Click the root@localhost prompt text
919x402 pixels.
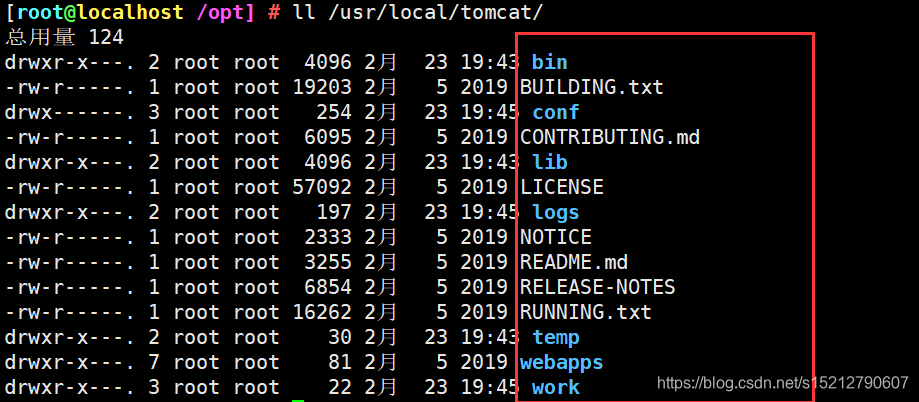(100, 12)
